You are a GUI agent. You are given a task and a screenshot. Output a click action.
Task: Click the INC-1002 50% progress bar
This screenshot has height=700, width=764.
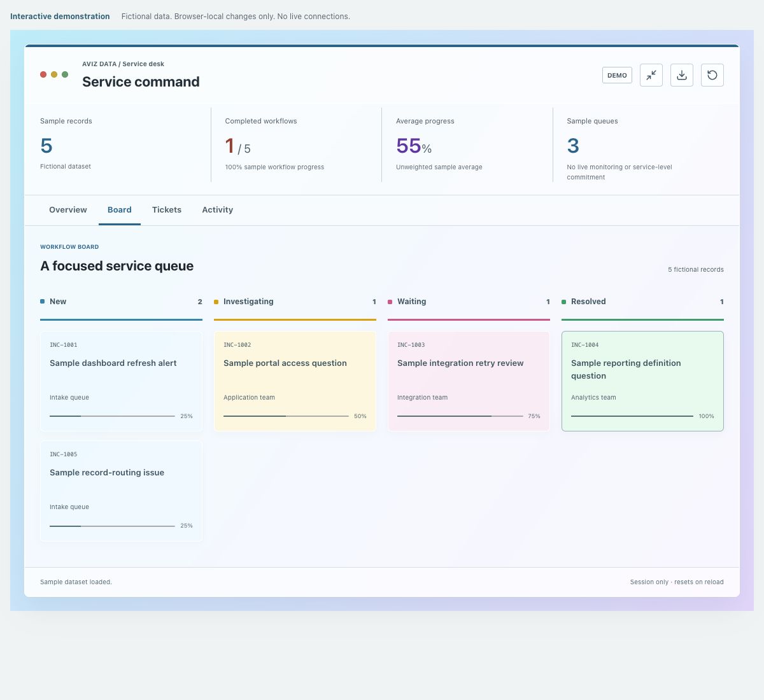coord(286,416)
